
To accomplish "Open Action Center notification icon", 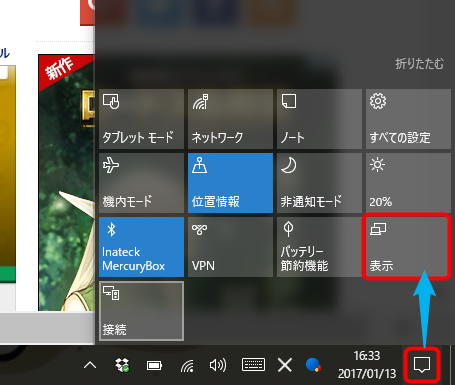I will (x=422, y=365).
